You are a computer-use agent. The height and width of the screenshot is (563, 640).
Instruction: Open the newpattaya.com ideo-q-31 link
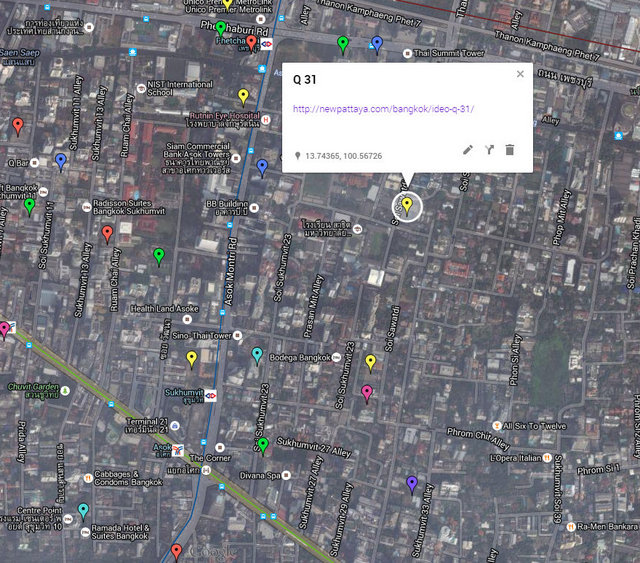[x=383, y=109]
